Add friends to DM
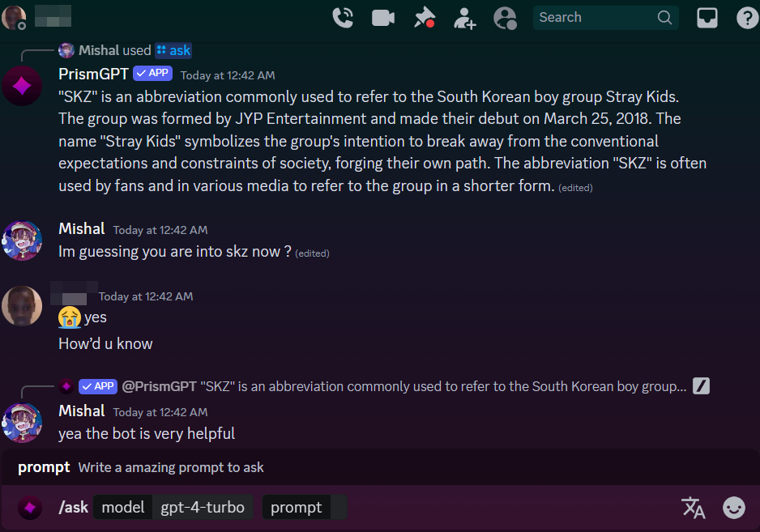This screenshot has width=760, height=532. pyautogui.click(x=465, y=18)
